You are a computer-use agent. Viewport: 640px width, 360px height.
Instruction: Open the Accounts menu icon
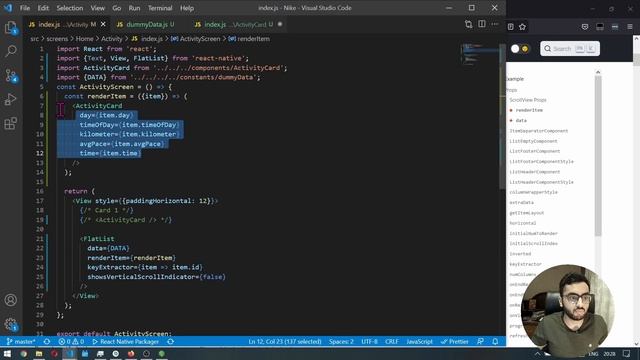[x=11, y=300]
